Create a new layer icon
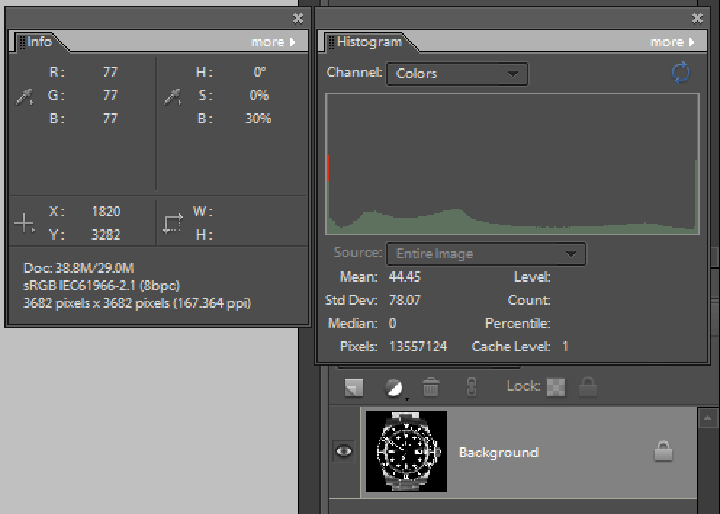The width and height of the screenshot is (720, 514). tap(354, 387)
